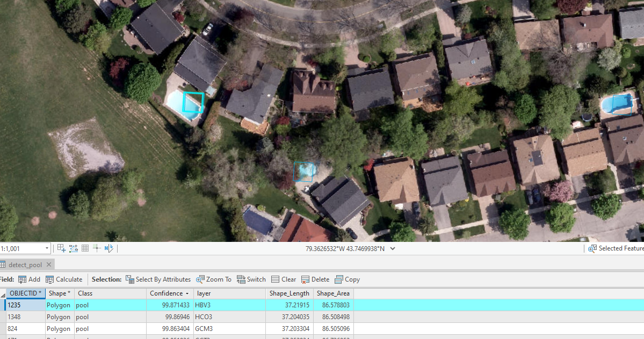Click the Add button to create a field
The width and height of the screenshot is (644, 339).
tap(30, 279)
